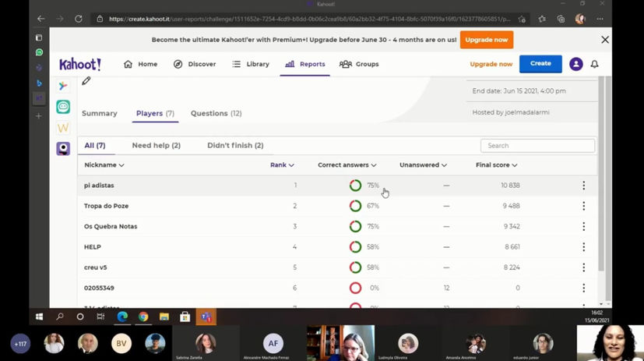
Task: Switch to the Summary tab
Action: 100,114
